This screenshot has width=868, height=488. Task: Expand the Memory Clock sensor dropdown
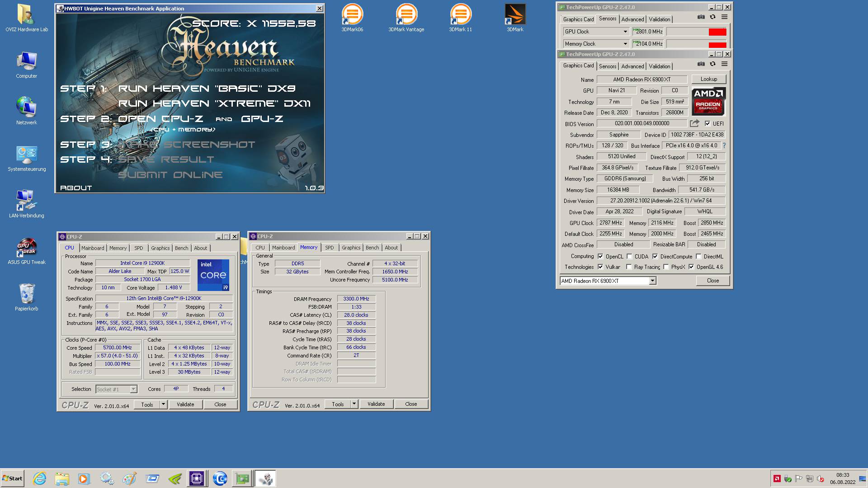tap(625, 44)
